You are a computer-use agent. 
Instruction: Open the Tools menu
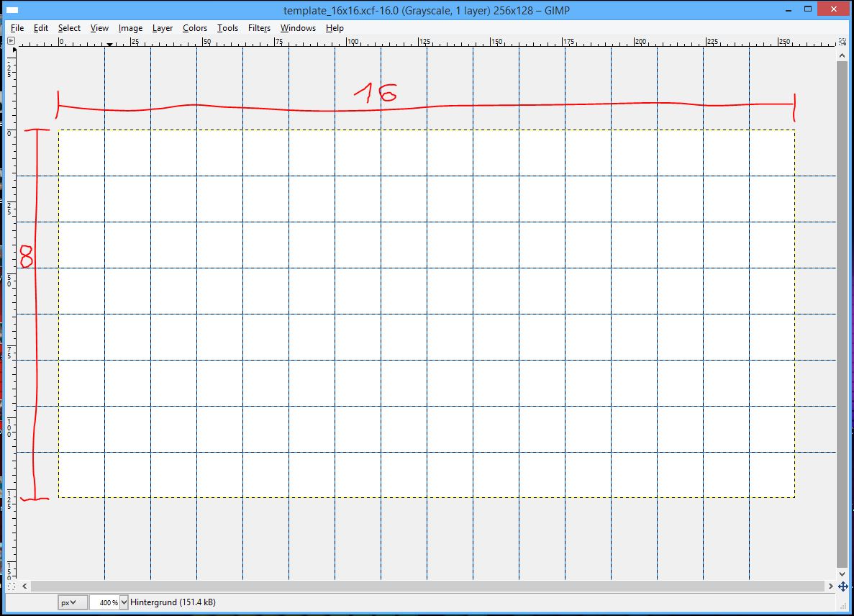[227, 28]
